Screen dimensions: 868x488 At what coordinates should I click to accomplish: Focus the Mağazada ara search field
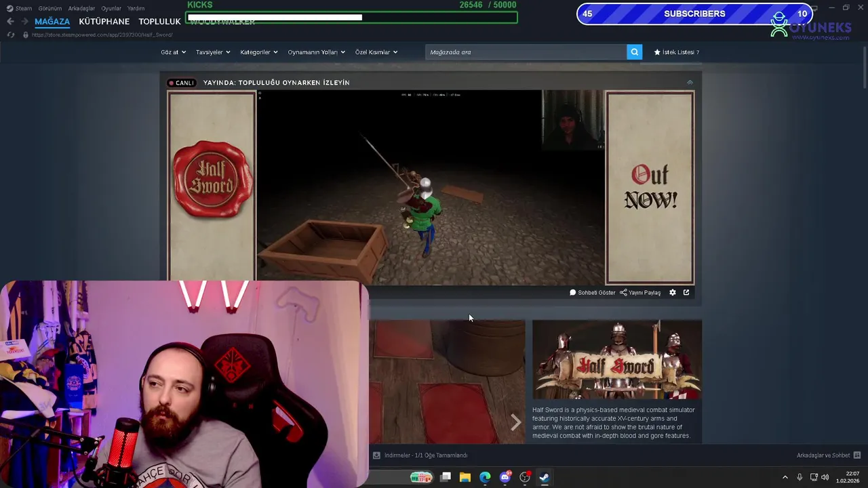click(x=526, y=52)
